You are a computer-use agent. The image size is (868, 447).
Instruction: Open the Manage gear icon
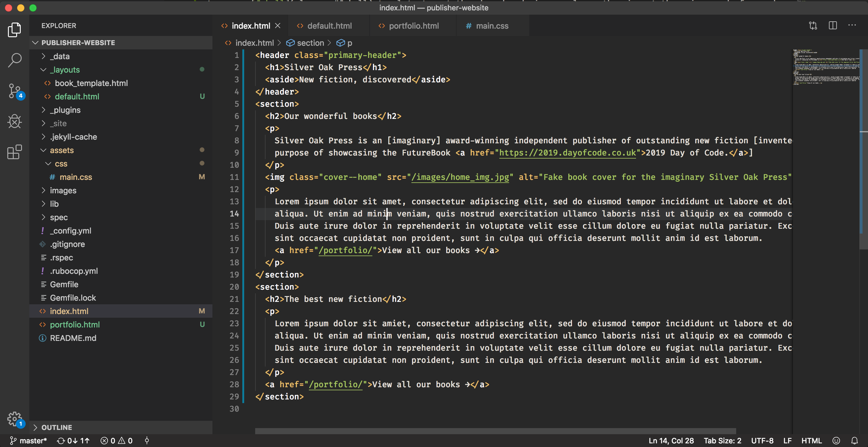click(15, 419)
